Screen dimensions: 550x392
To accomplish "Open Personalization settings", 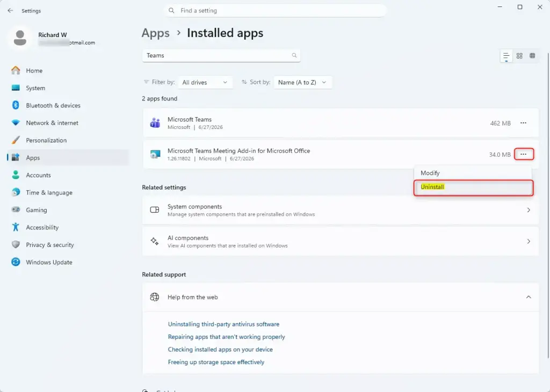I will pos(68,140).
